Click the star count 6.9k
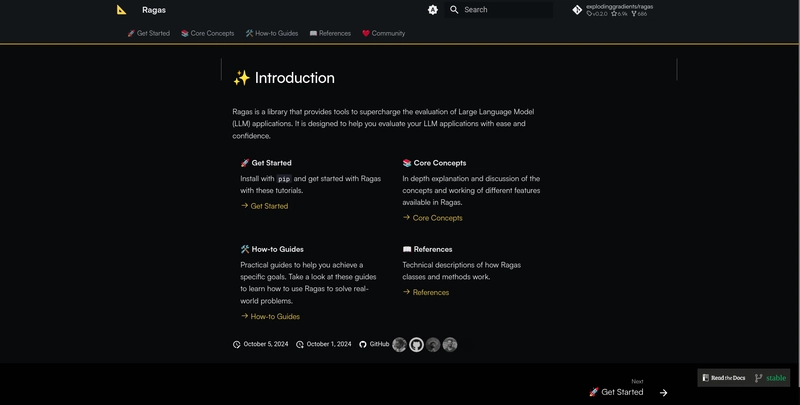 (619, 14)
